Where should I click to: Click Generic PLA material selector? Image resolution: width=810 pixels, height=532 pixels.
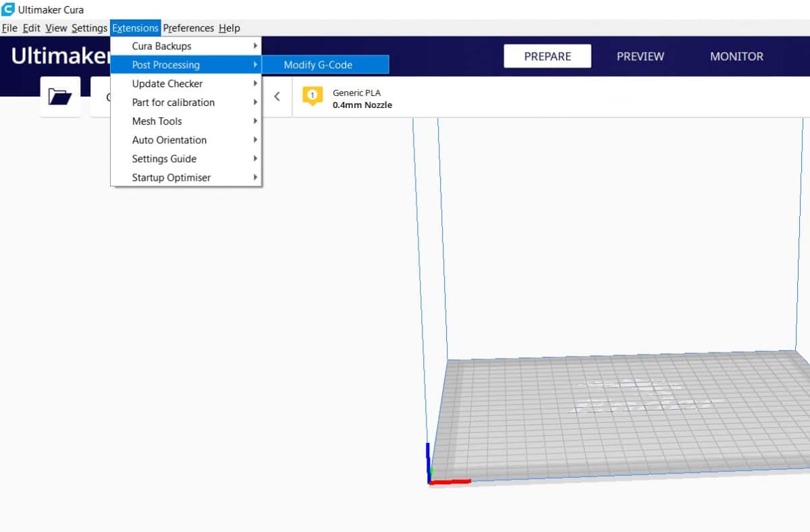pos(356,92)
